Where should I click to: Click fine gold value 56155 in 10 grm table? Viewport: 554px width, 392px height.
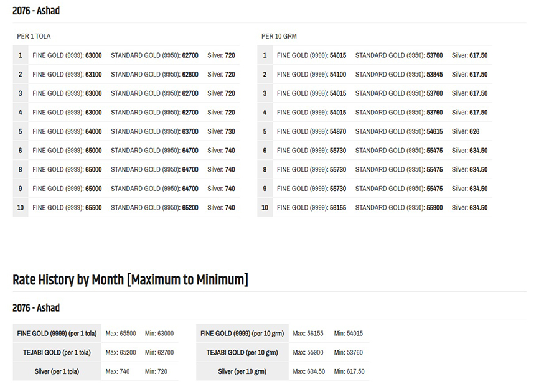(x=338, y=208)
